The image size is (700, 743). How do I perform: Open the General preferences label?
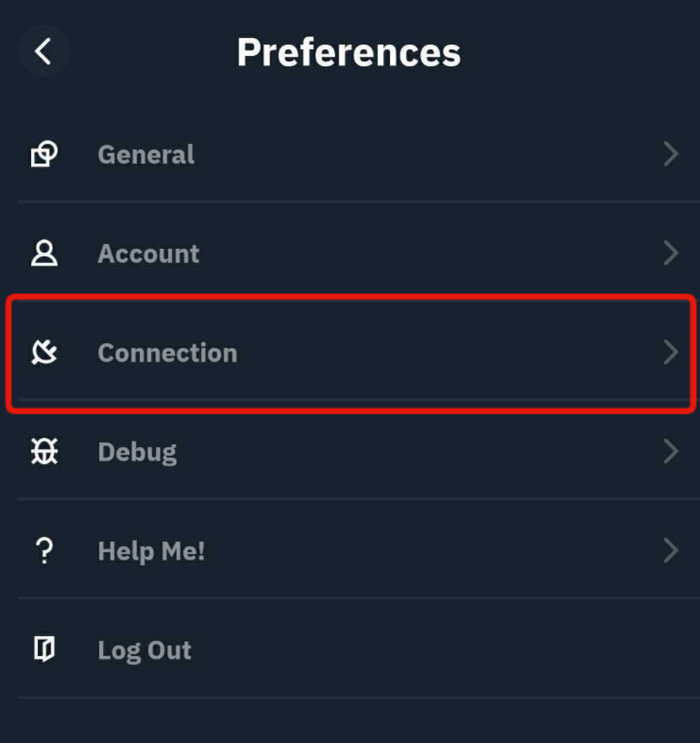point(146,154)
